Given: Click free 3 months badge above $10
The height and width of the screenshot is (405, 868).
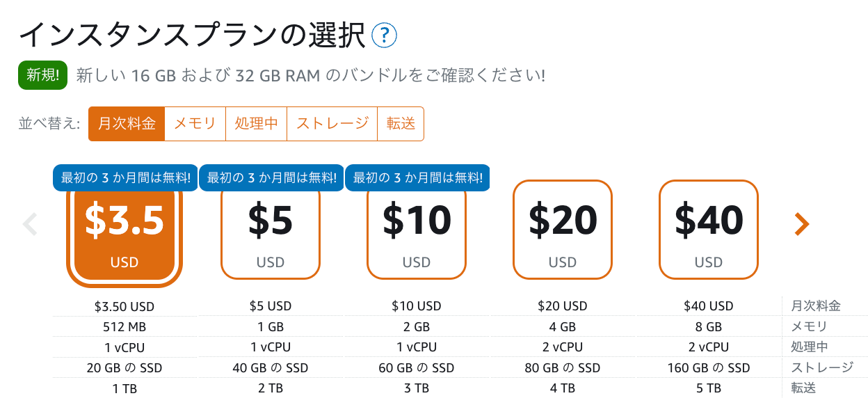Looking at the screenshot, I should (x=417, y=177).
